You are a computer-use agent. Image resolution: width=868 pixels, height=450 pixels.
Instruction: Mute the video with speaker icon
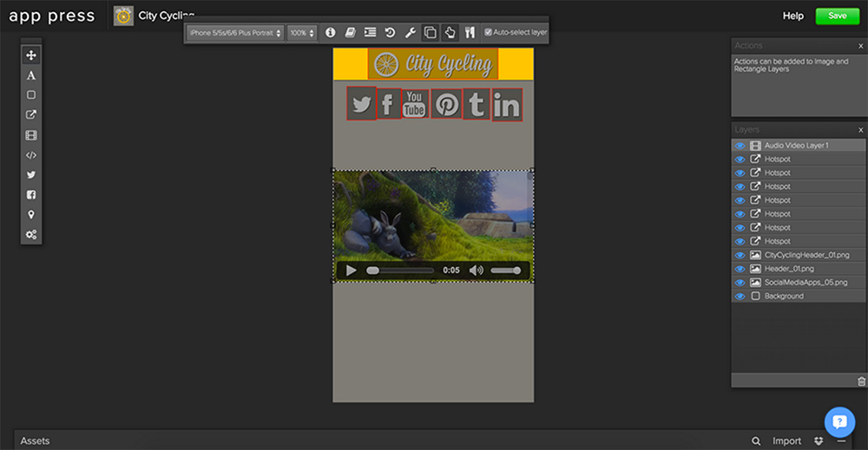click(476, 271)
